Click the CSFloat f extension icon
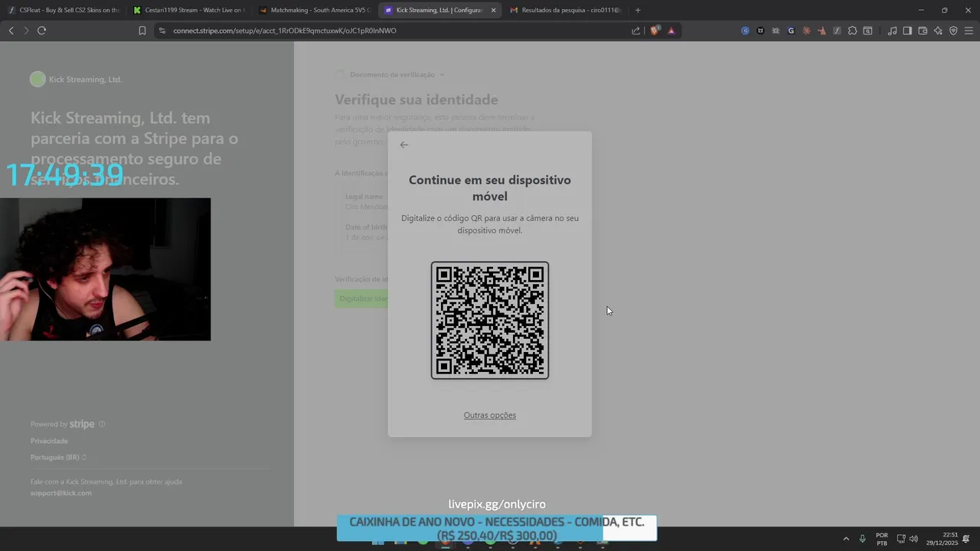 tap(837, 31)
